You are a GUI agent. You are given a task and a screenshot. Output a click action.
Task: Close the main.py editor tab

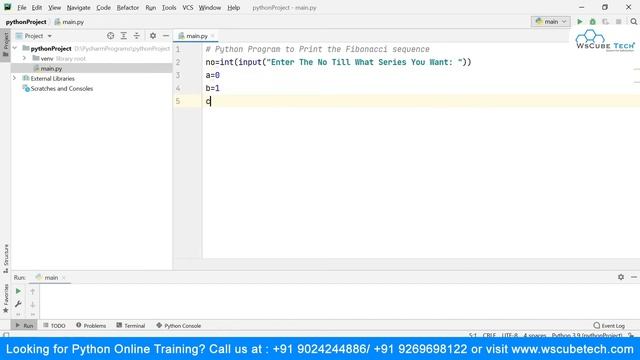pyautogui.click(x=213, y=36)
